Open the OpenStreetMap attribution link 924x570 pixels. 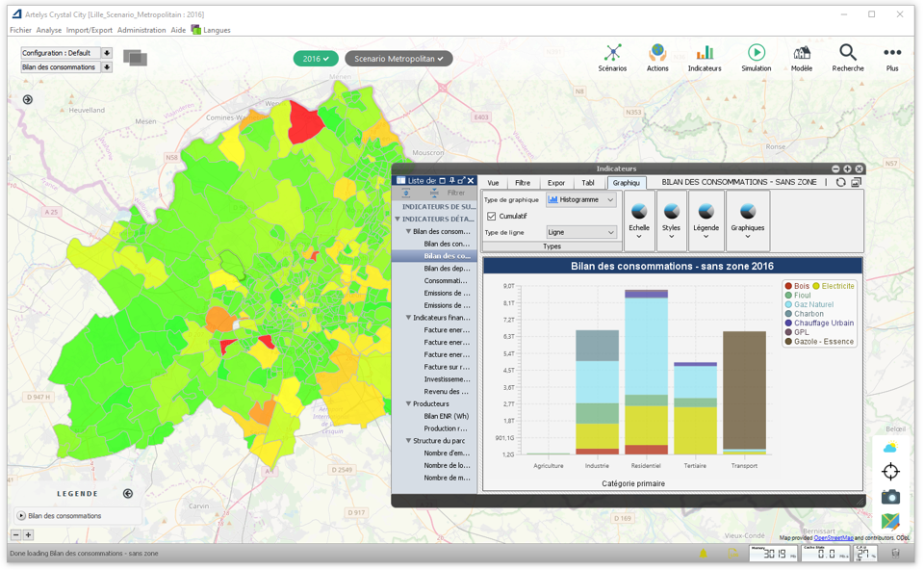point(834,537)
